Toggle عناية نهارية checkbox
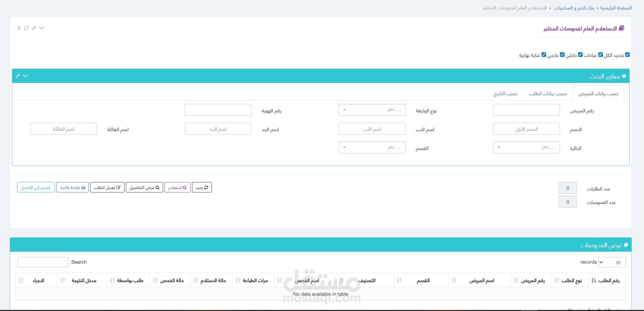644x311 pixels. (x=544, y=55)
